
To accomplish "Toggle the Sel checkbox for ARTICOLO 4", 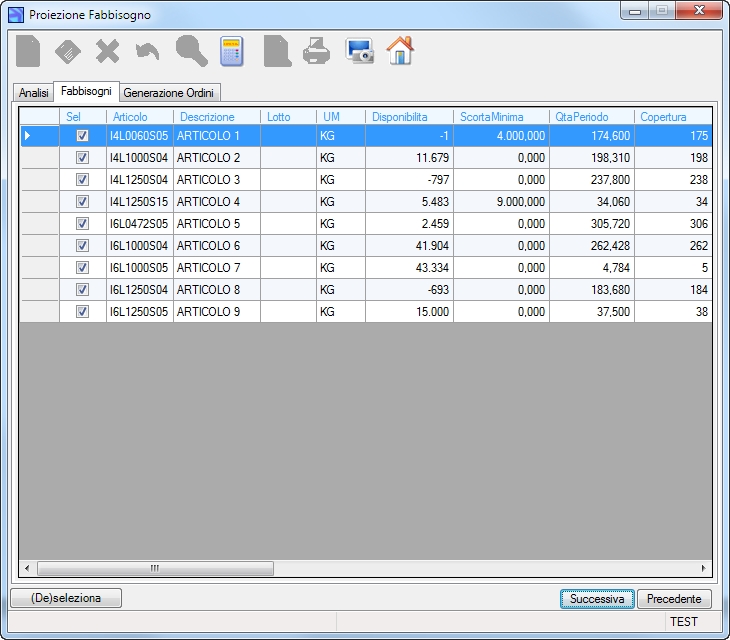I will click(x=82, y=202).
